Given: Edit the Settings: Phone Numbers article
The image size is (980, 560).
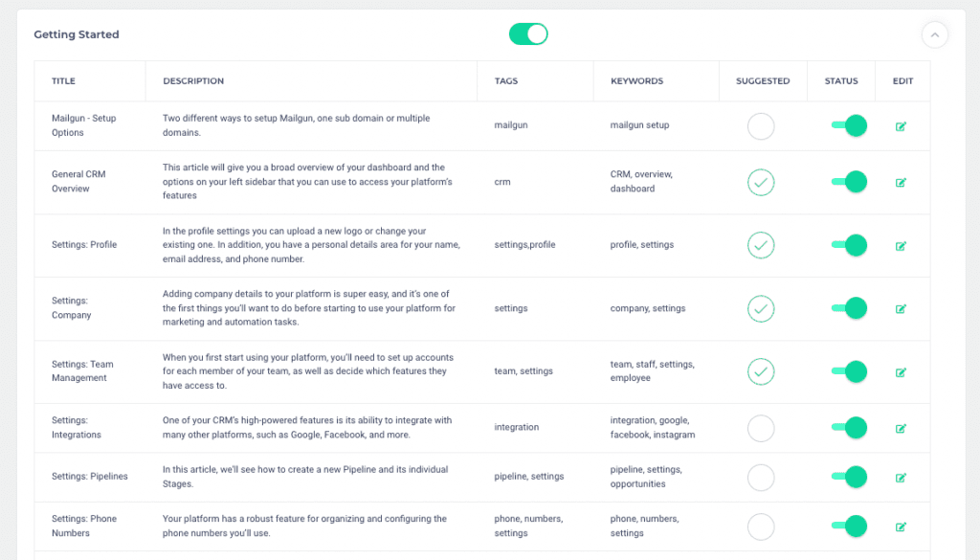Looking at the screenshot, I should tap(901, 526).
